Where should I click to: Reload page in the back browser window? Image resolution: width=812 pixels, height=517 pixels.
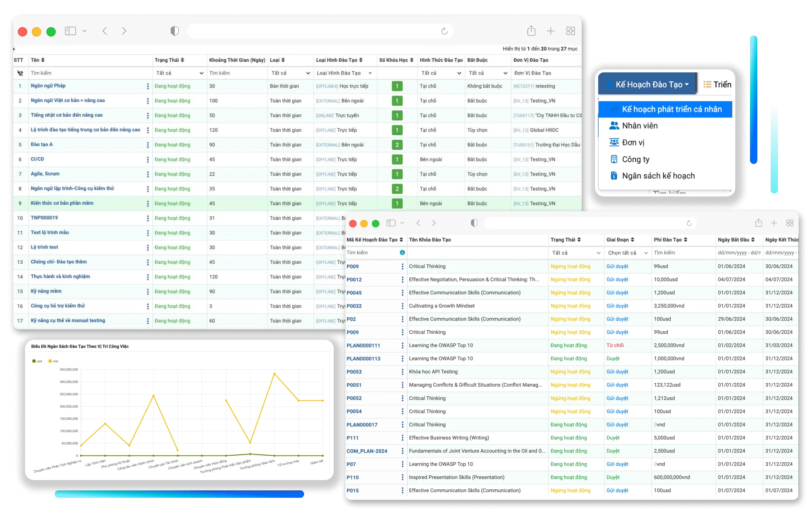[444, 31]
